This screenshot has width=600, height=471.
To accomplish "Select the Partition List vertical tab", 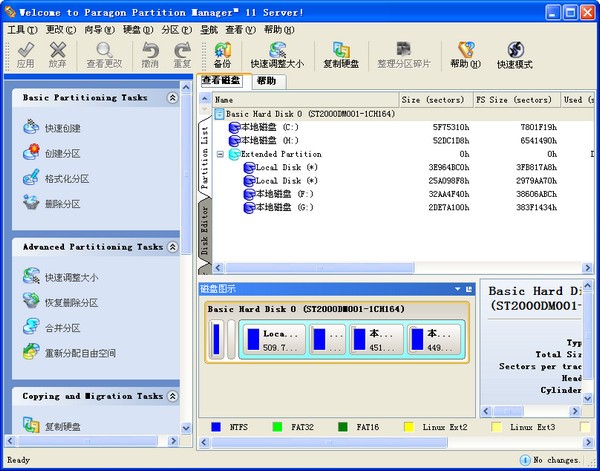I will tap(205, 158).
